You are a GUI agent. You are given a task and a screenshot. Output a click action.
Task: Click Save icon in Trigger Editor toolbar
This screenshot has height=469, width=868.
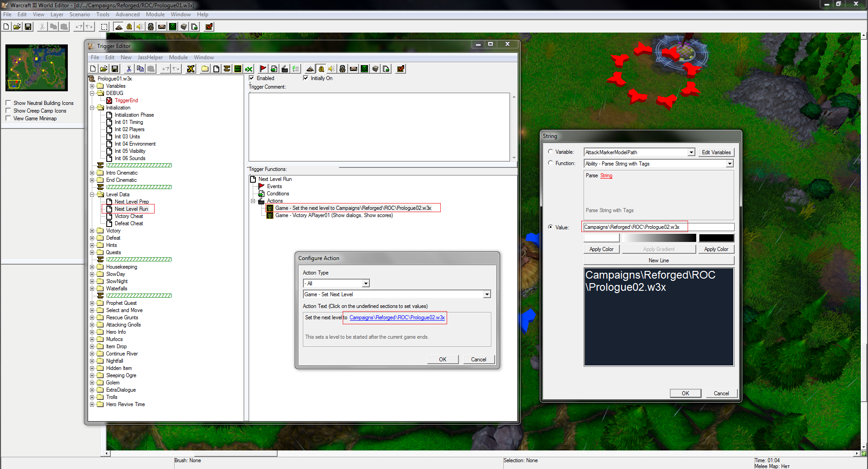(115, 69)
